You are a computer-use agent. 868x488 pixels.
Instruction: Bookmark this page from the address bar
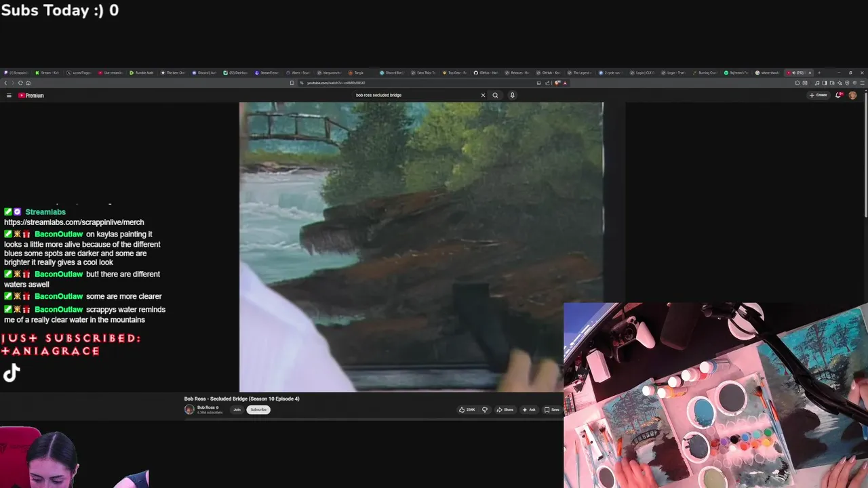point(292,83)
